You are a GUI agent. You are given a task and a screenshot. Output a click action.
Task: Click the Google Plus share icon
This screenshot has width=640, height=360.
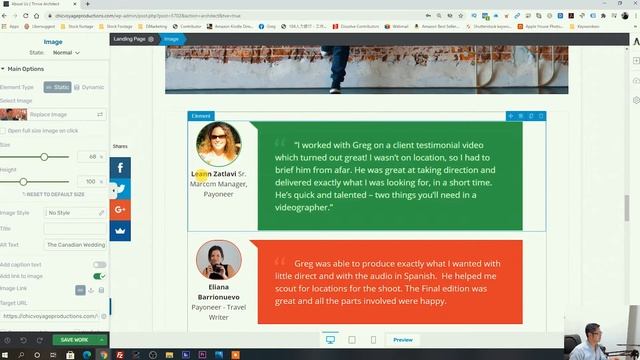(120, 210)
